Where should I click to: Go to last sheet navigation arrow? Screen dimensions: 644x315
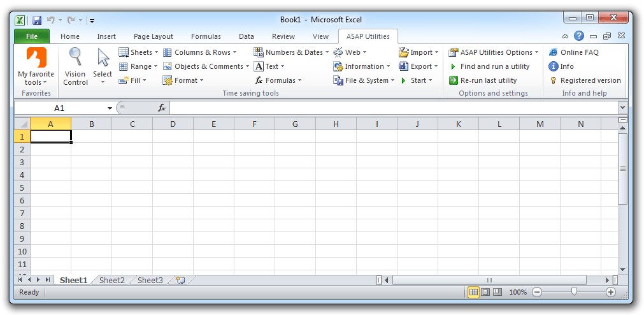point(48,280)
